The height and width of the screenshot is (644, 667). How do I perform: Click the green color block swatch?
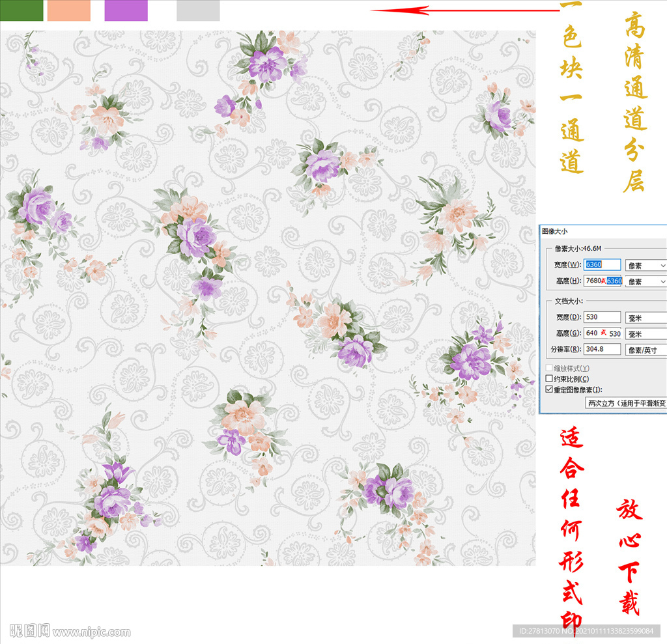tap(21, 10)
